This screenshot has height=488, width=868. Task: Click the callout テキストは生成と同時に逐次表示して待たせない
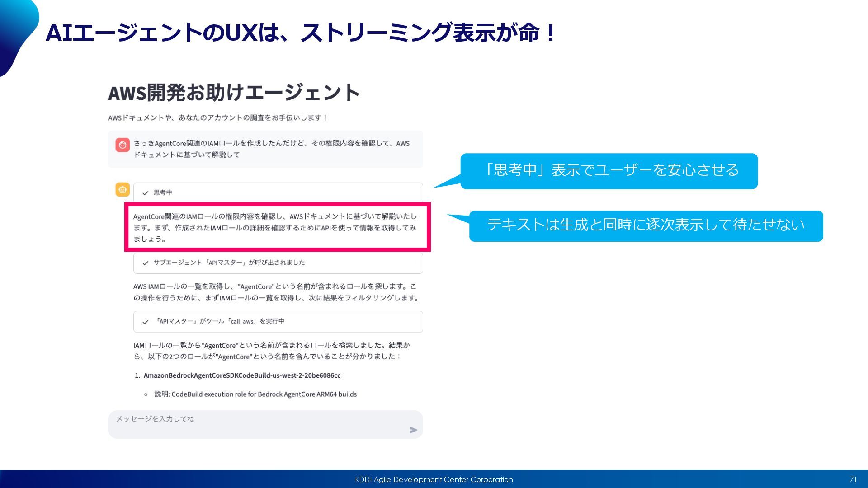(x=646, y=225)
